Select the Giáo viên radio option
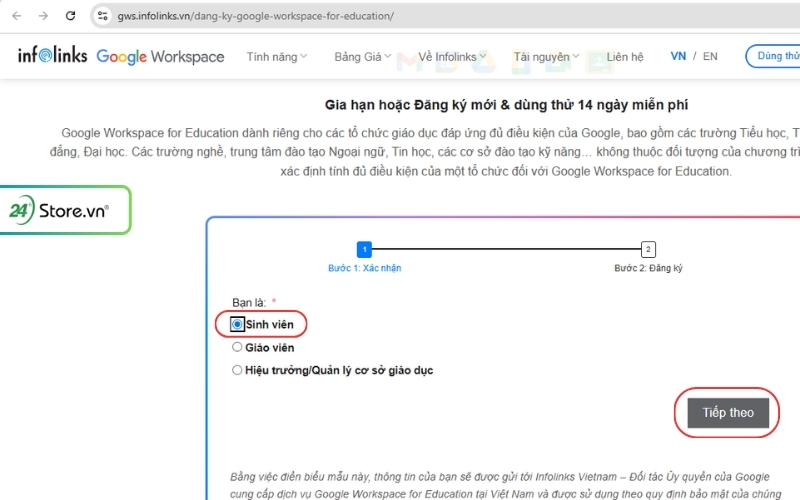This screenshot has width=800, height=500. click(x=237, y=347)
